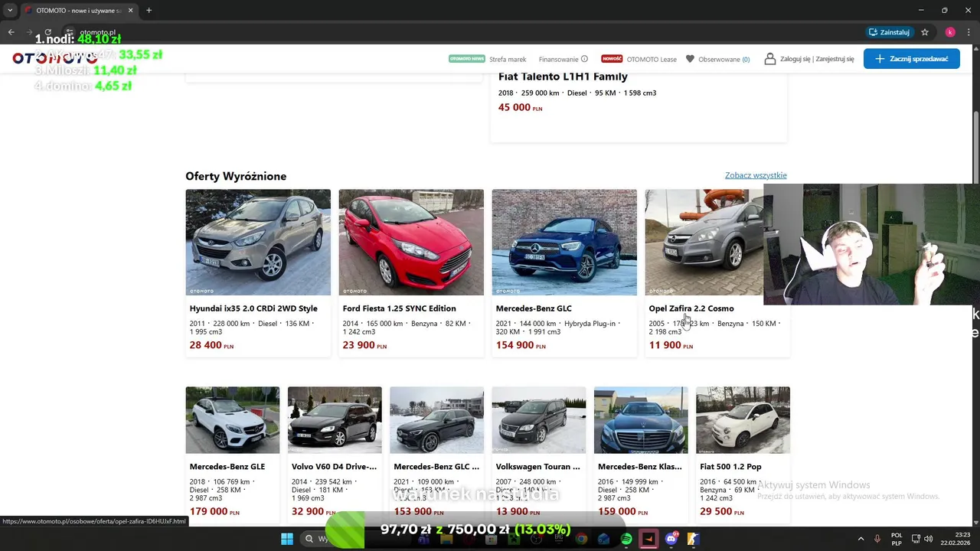Image resolution: width=980 pixels, height=551 pixels.
Task: Click the POL PLP language indicator
Action: [x=897, y=539]
